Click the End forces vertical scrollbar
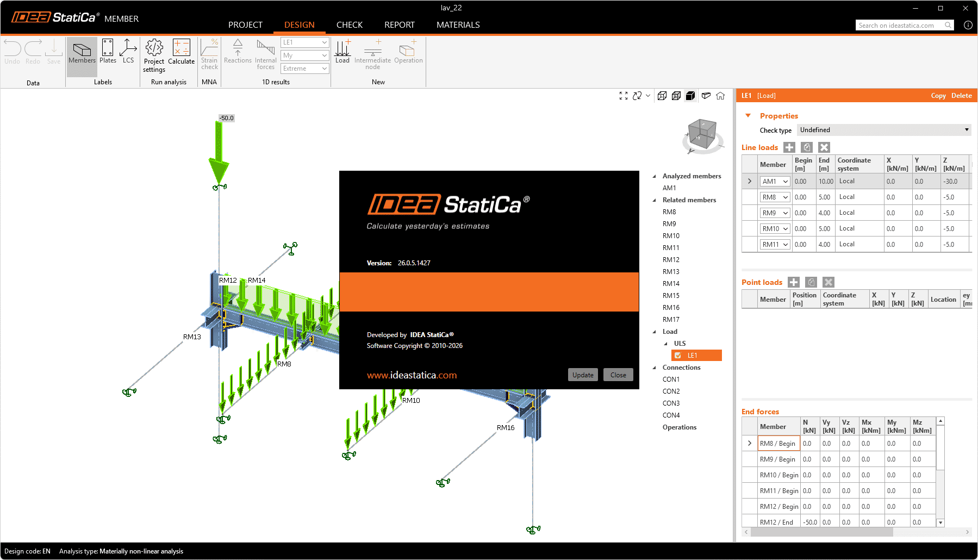Image resolution: width=978 pixels, height=560 pixels. click(940, 472)
